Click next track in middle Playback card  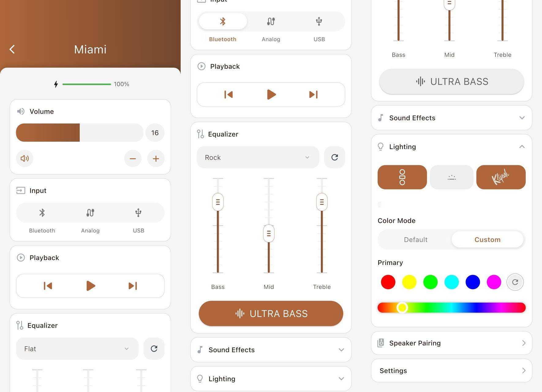coord(313,94)
